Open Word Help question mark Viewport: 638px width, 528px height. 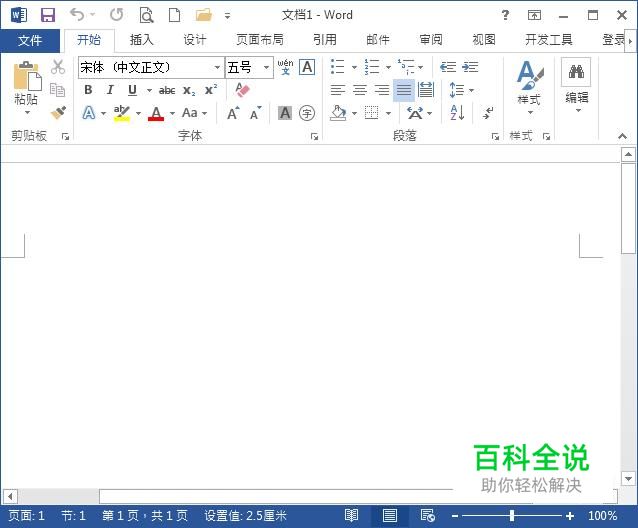click(505, 15)
